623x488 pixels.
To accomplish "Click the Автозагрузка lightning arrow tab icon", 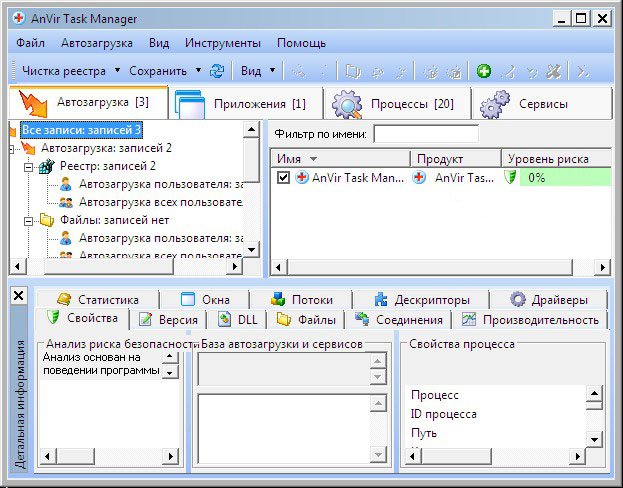I will [x=33, y=104].
